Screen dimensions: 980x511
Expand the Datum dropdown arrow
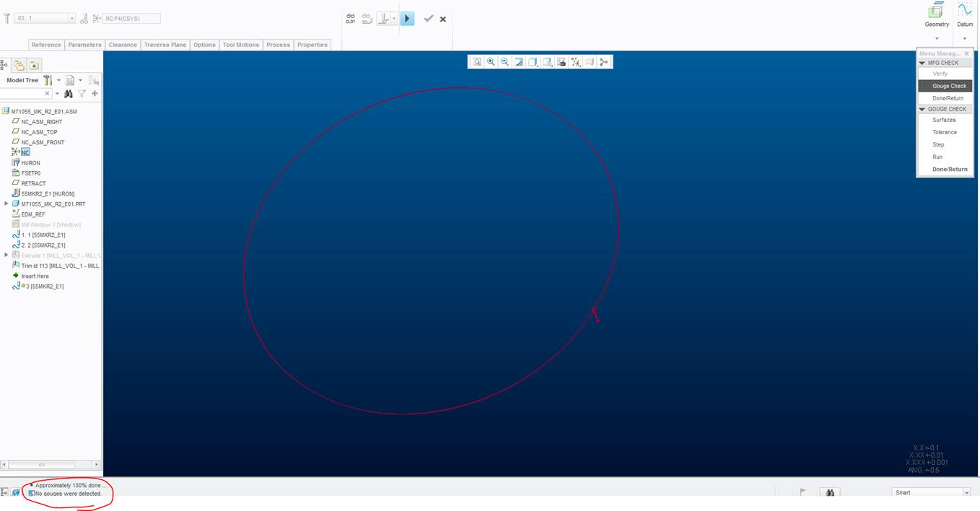tap(965, 38)
